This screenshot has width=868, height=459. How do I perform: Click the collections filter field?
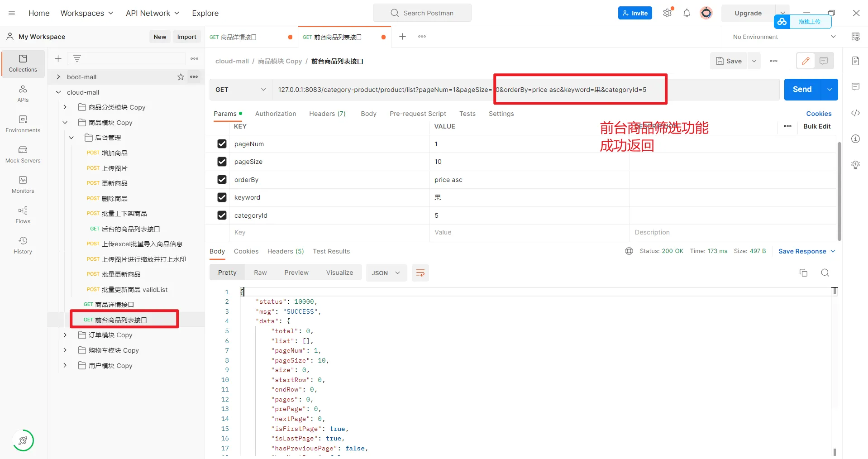pos(127,58)
